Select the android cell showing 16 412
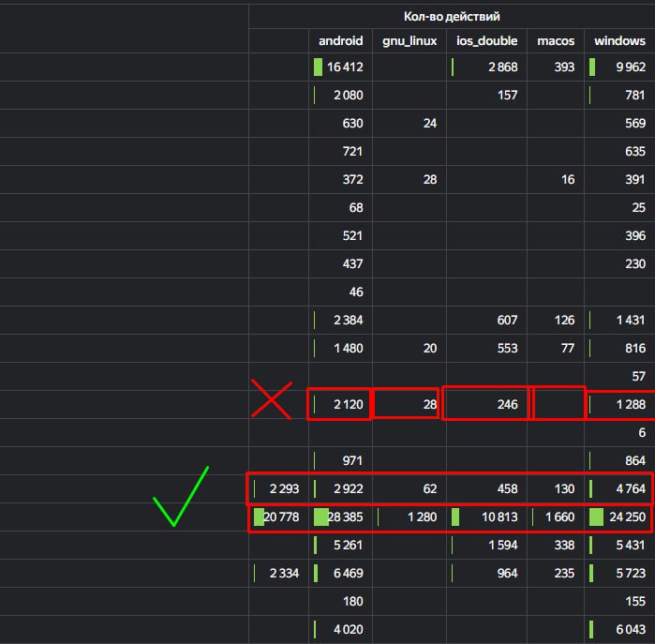 [340, 67]
